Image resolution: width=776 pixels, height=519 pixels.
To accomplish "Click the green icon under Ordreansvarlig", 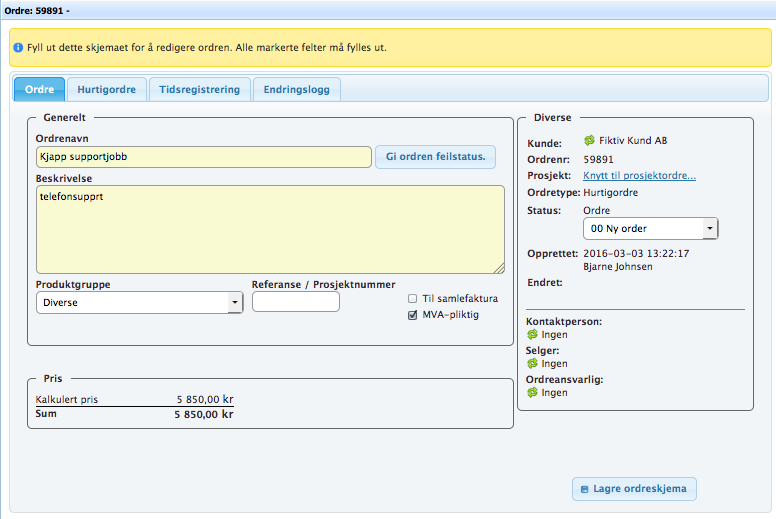I will click(x=533, y=393).
